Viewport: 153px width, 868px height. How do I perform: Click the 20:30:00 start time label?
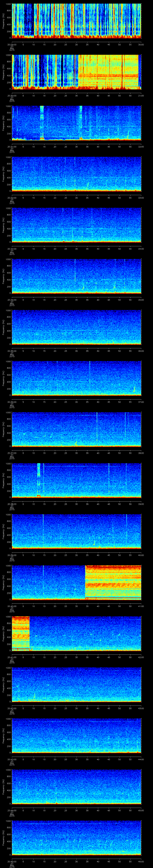coord(12,96)
